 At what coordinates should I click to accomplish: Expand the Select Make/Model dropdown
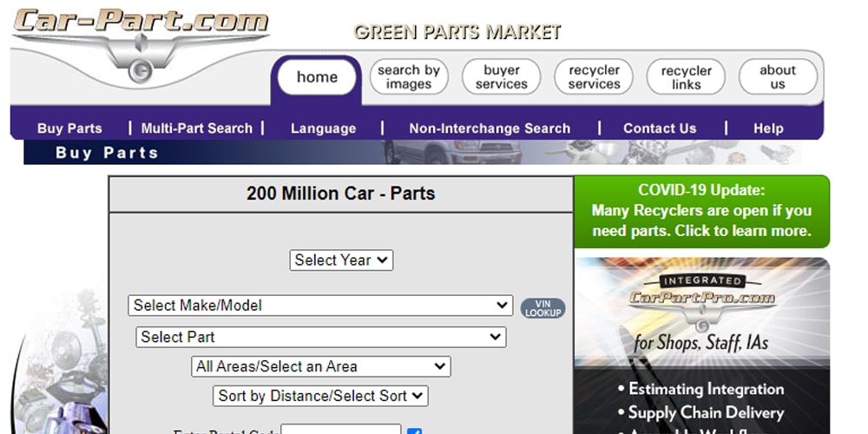(x=320, y=306)
